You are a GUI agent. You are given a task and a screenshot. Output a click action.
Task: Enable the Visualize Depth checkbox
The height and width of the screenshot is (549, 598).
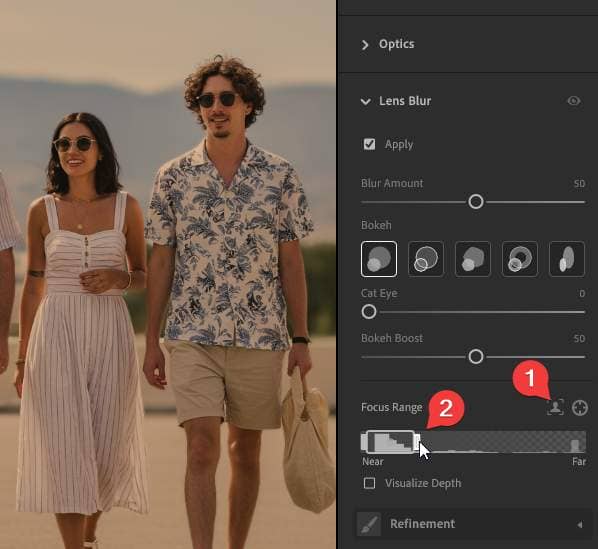tap(369, 483)
